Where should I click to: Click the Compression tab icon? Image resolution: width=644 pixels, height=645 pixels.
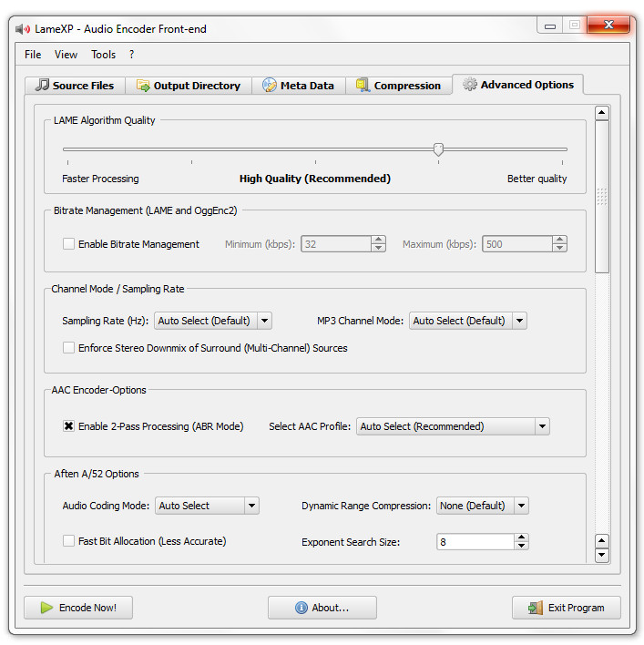[x=363, y=85]
